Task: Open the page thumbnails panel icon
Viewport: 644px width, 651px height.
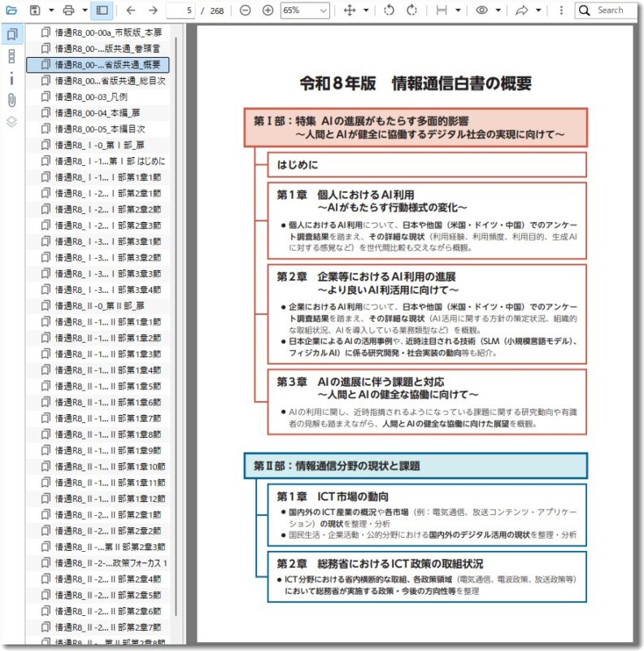Action: 11,56
